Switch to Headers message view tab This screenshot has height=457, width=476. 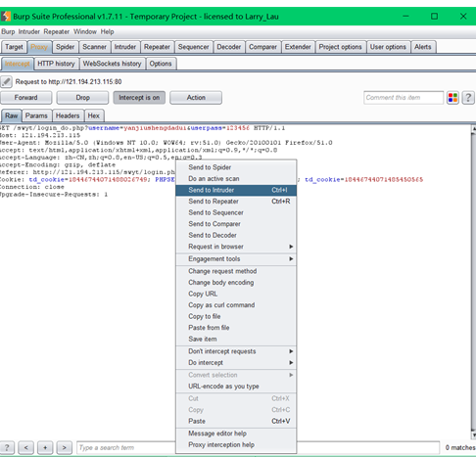pyautogui.click(x=68, y=115)
